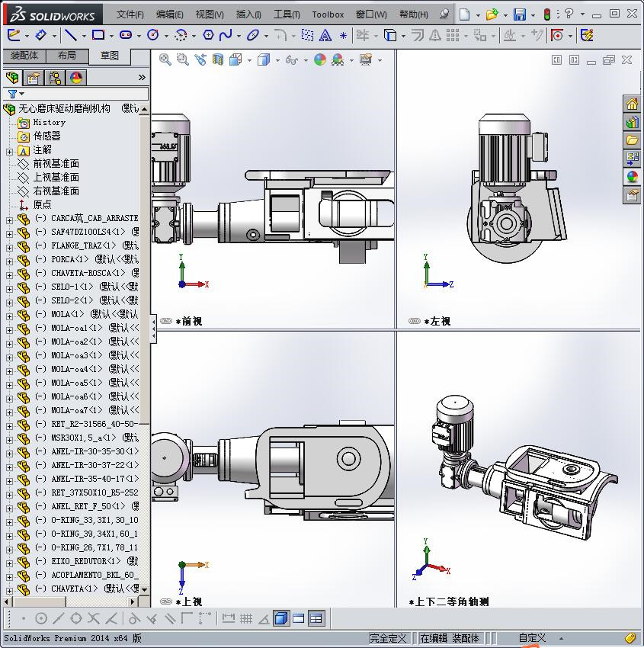Click the 自定义 status bar button
Screen dimensions: 644x648
532,638
